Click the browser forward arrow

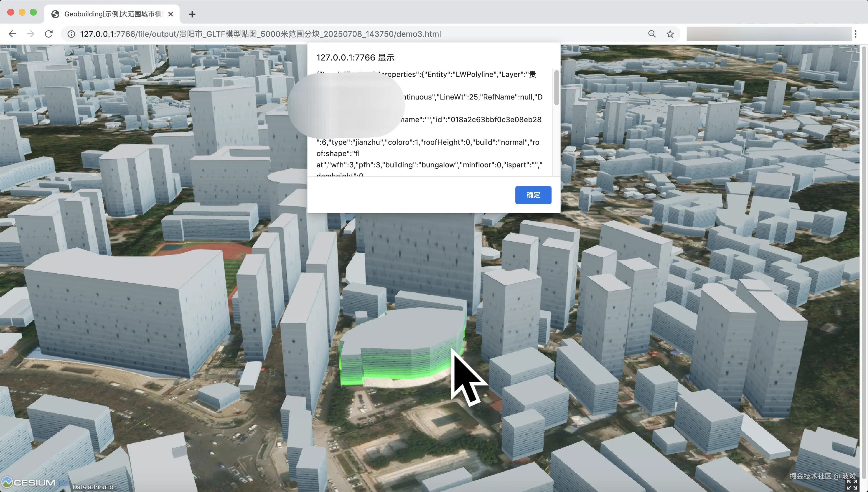point(31,34)
